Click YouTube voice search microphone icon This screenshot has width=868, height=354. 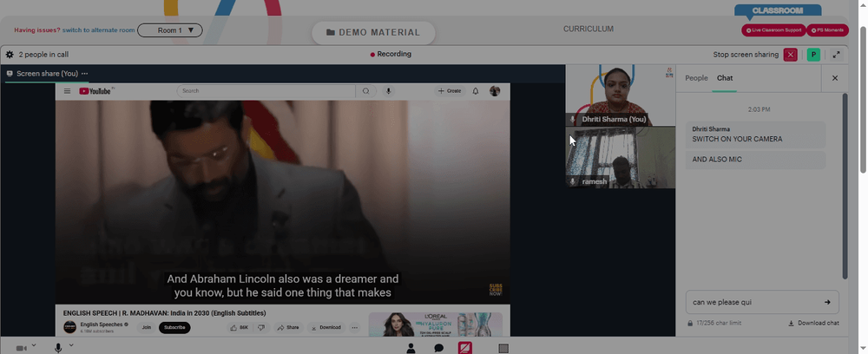point(389,91)
